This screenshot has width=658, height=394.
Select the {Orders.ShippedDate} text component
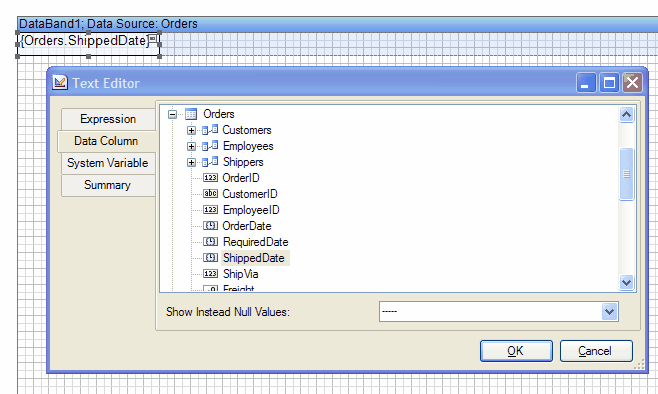[89, 44]
